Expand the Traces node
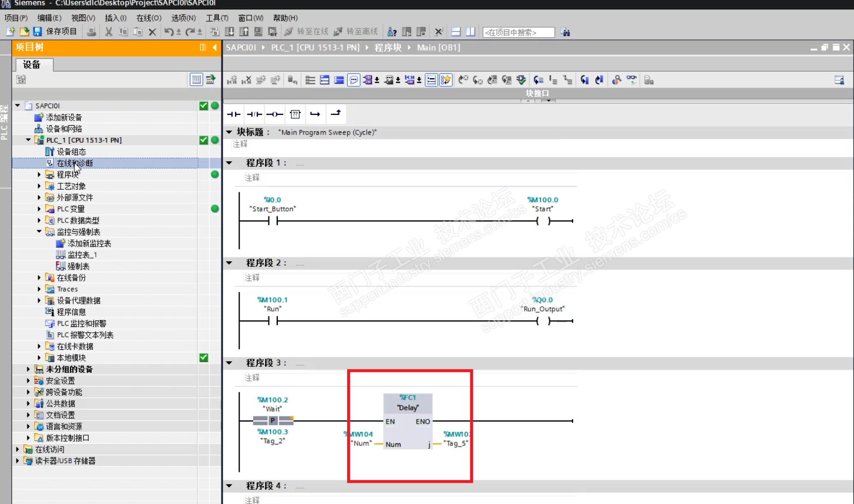 39,289
